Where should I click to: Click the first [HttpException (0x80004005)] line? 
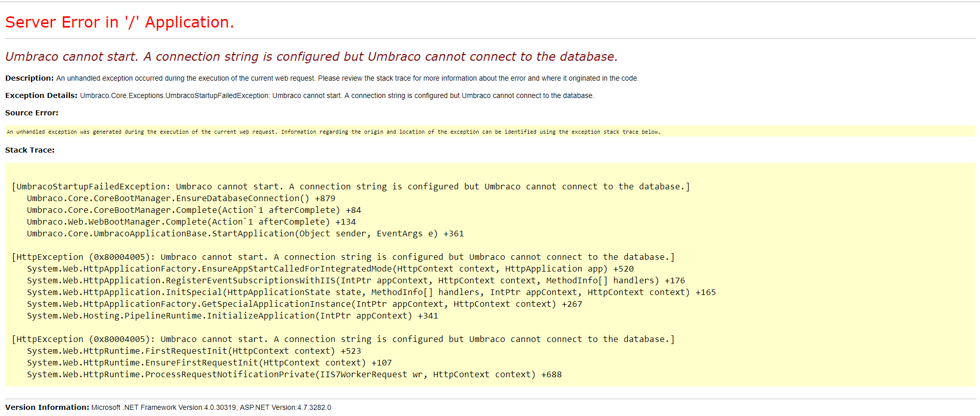point(343,257)
